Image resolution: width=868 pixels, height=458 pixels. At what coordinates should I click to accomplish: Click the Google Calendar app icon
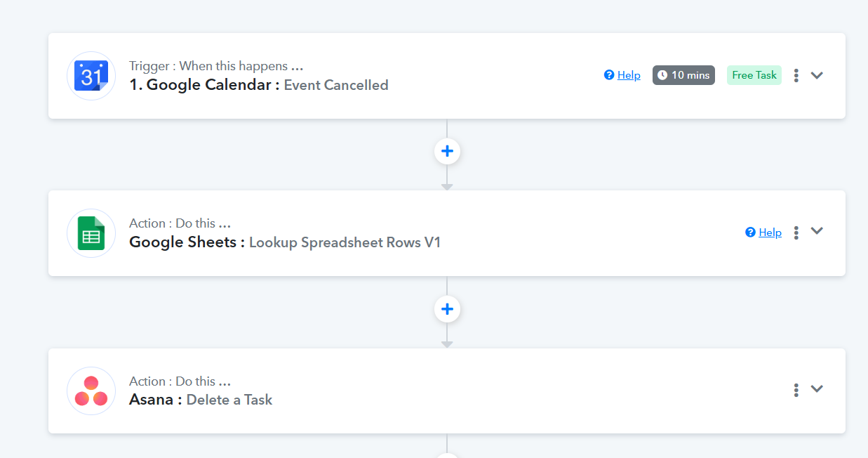[x=91, y=76]
